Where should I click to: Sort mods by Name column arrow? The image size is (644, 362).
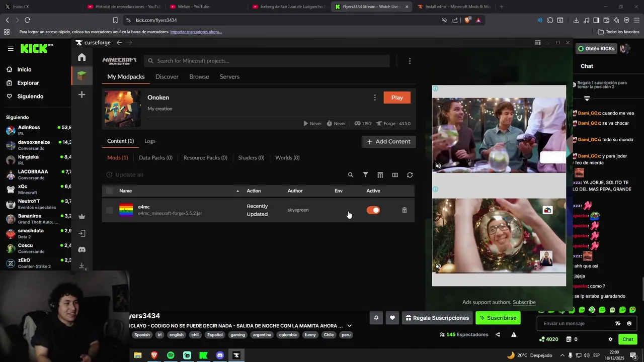click(237, 191)
